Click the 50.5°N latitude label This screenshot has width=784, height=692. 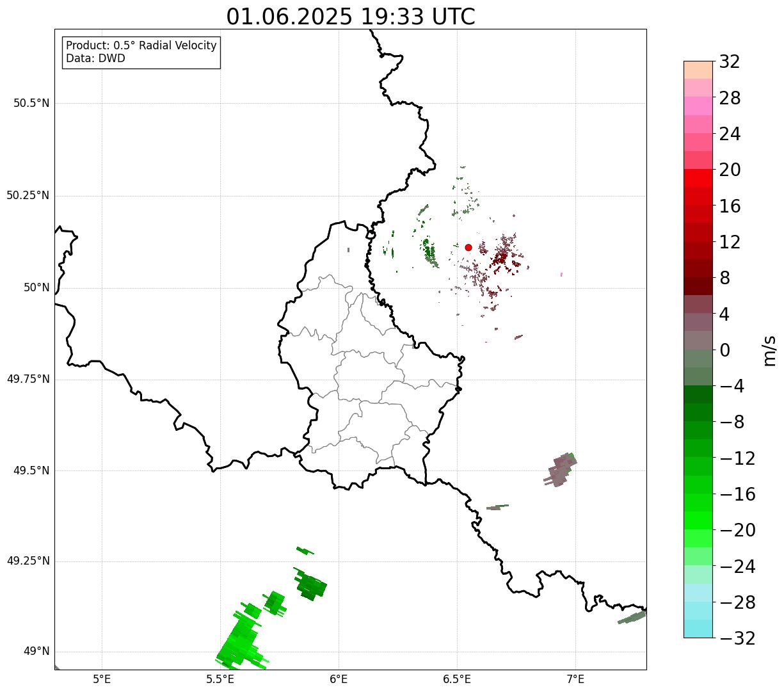click(x=31, y=104)
